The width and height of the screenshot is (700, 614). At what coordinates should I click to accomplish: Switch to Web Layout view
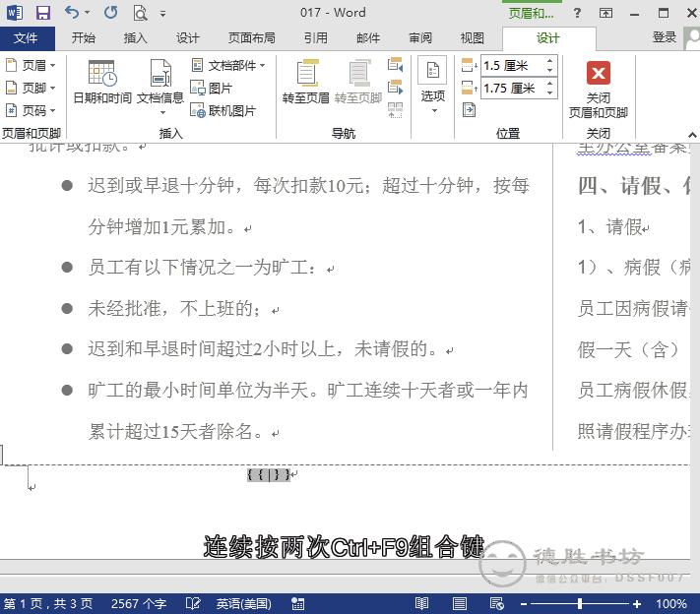coord(497,604)
